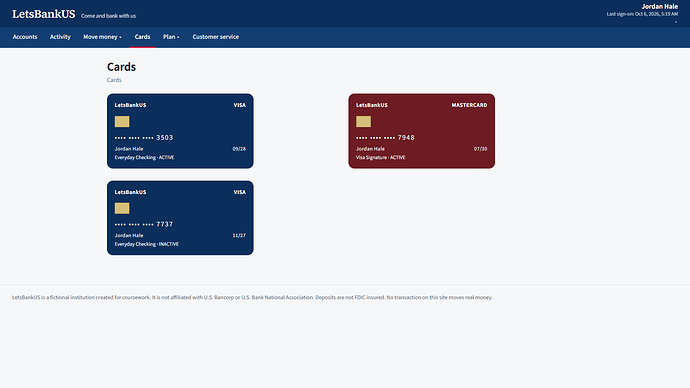
Task: Click Everyday Checking · INACTIVE status text
Action: click(x=147, y=244)
